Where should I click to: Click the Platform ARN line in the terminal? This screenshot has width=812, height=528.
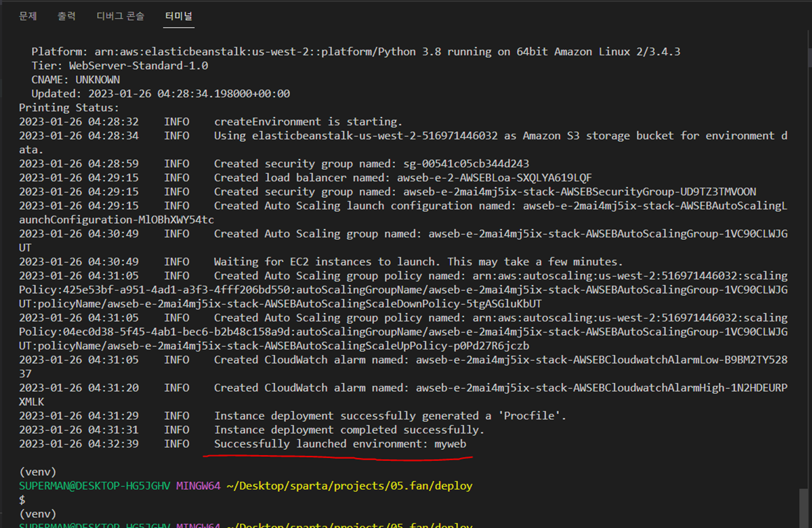point(356,52)
